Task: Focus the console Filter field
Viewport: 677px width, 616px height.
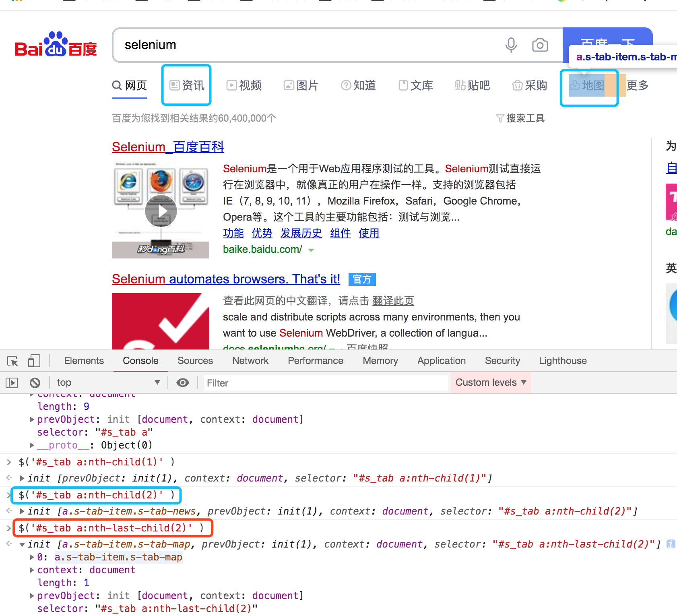Action: [326, 383]
